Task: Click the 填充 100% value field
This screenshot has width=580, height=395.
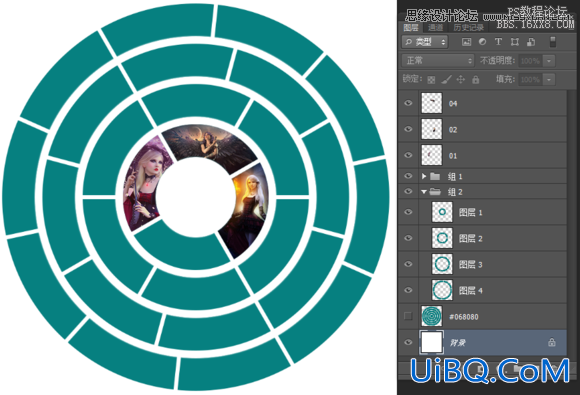Action: 531,80
